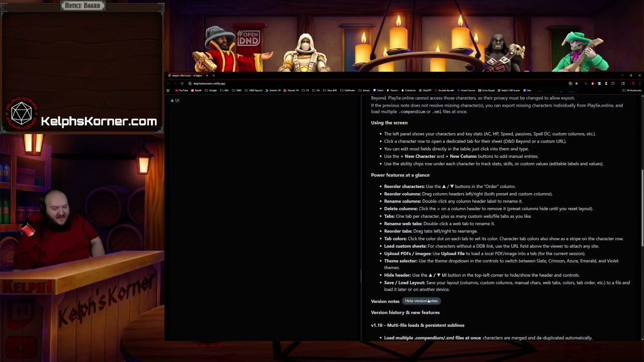The width and height of the screenshot is (644, 362).
Task: Open the Kickstarter bookmark
Action: coord(409,90)
